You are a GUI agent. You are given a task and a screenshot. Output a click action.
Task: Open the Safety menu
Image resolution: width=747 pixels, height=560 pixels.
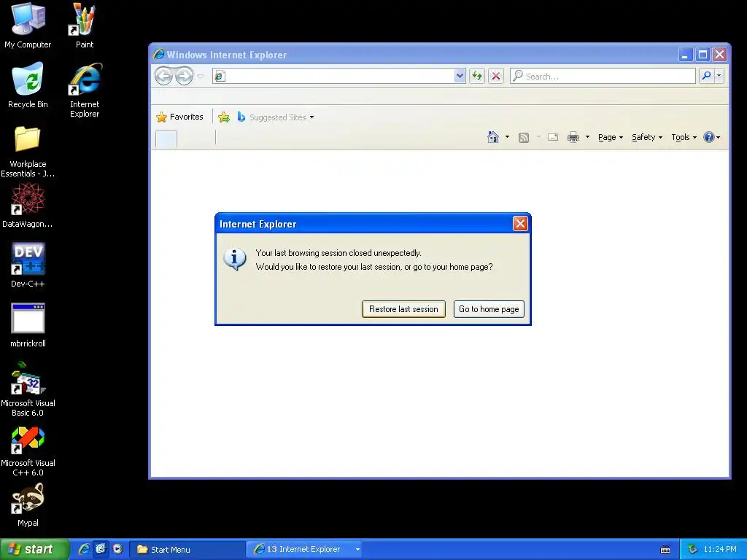(647, 137)
